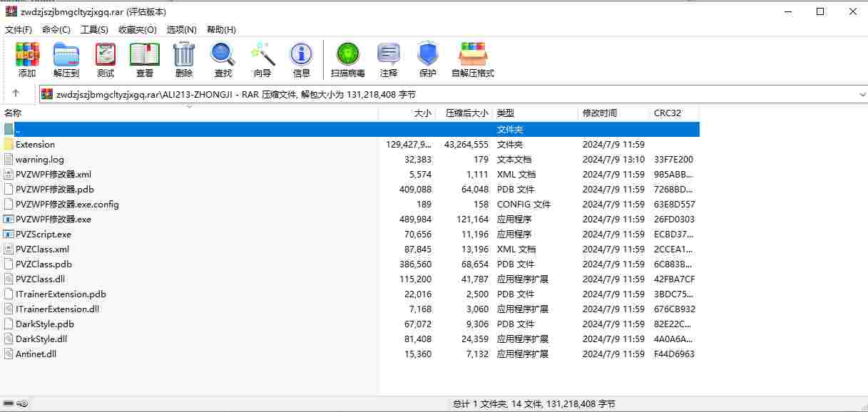
Task: Click the 注释 (Comment) toolbar icon
Action: pyautogui.click(x=389, y=53)
